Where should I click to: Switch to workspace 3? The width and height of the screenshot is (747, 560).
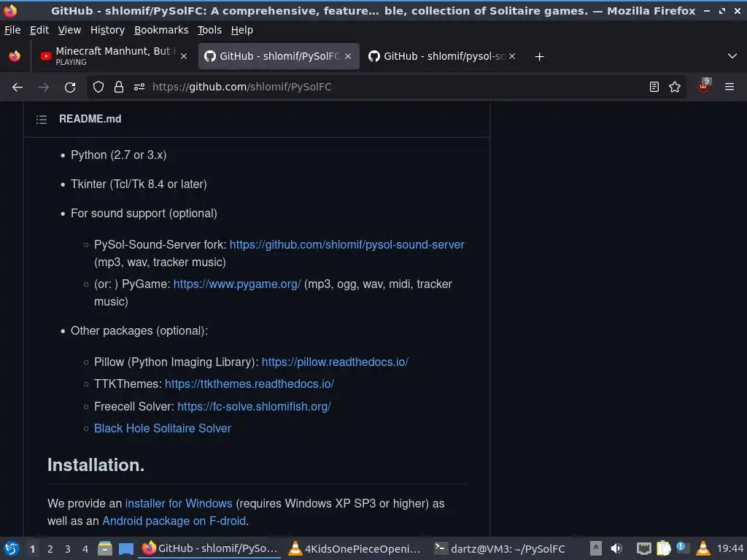tap(68, 549)
